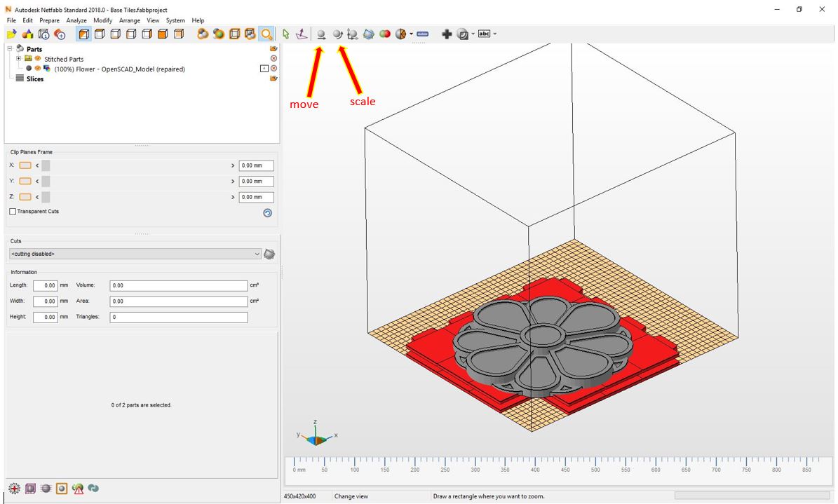
Task: Click the folder icon on the Parts row
Action: [x=273, y=48]
